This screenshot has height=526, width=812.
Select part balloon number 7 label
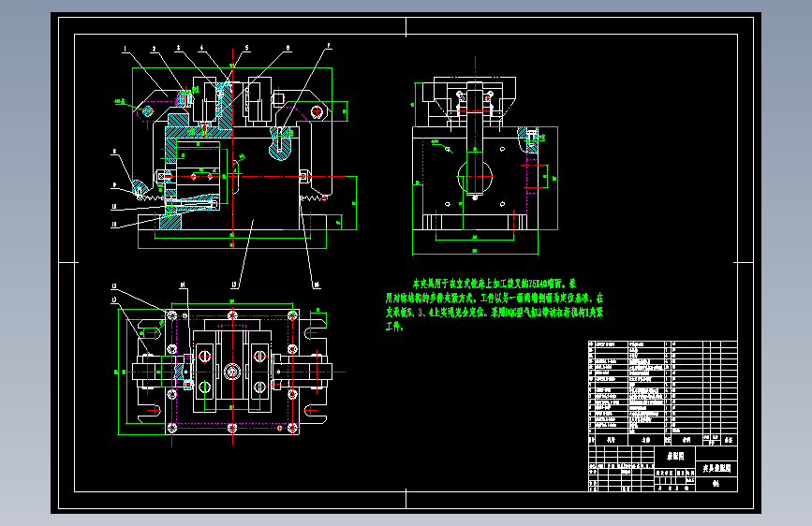329,46
